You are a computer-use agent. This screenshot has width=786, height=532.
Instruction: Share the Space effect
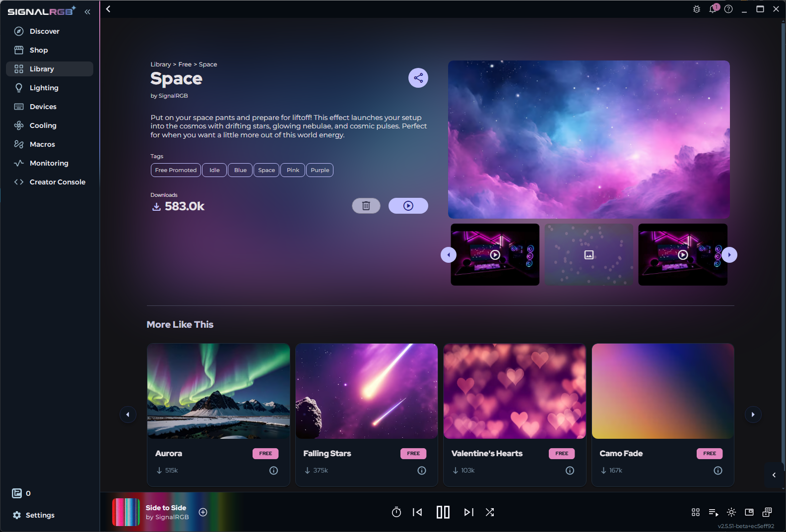pos(418,78)
